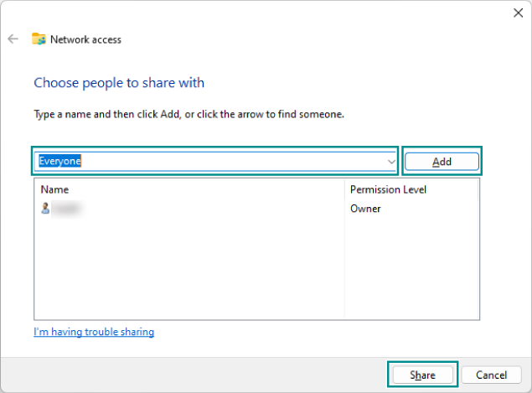The width and height of the screenshot is (532, 393).
Task: Click divider between Name and Permission Level headers
Action: coord(344,189)
